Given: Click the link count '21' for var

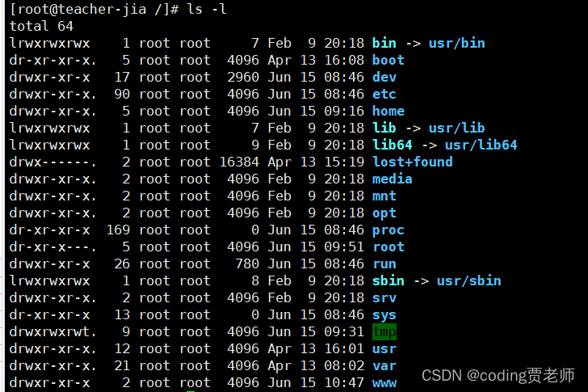Looking at the screenshot, I should (122, 366).
